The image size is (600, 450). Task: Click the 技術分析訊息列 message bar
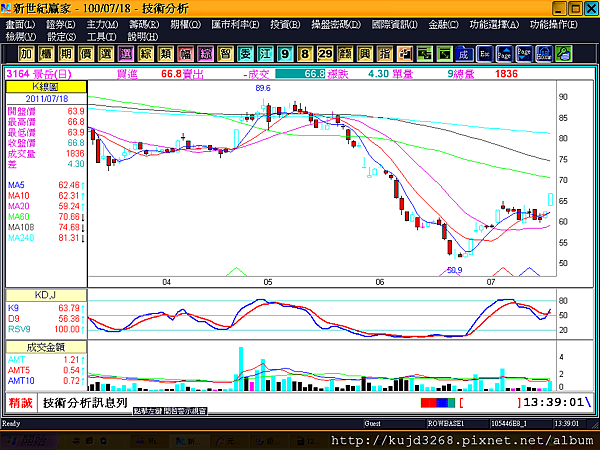pos(85,403)
